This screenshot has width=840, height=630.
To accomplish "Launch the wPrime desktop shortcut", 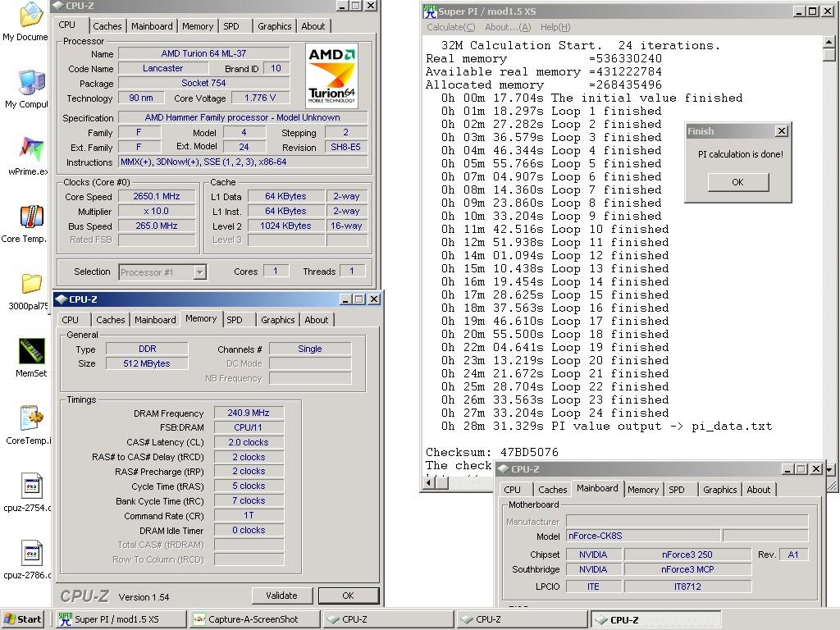I will (31, 149).
